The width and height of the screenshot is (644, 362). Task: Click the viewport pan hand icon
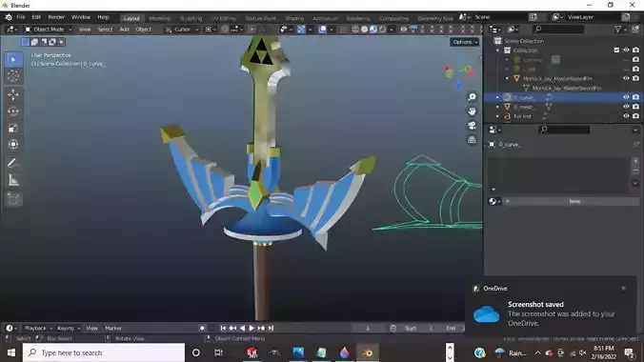472,111
